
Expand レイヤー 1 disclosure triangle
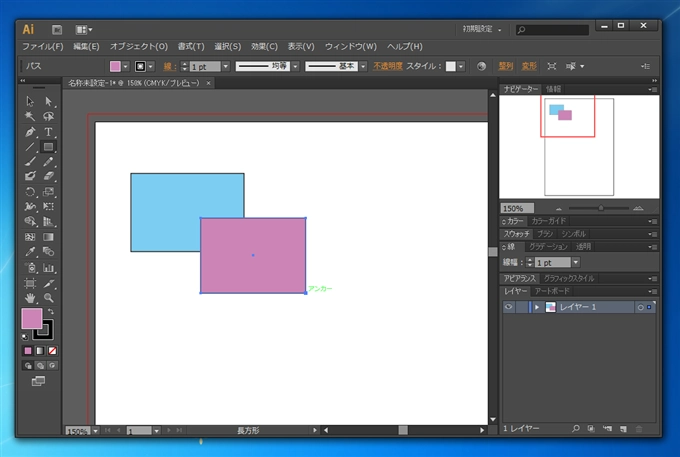(x=537, y=307)
